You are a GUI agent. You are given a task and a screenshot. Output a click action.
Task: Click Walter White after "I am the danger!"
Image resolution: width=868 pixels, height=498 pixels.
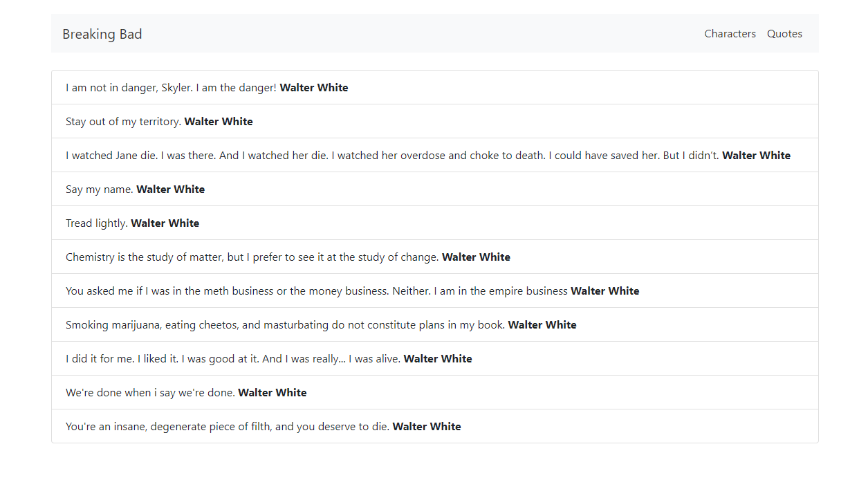314,88
